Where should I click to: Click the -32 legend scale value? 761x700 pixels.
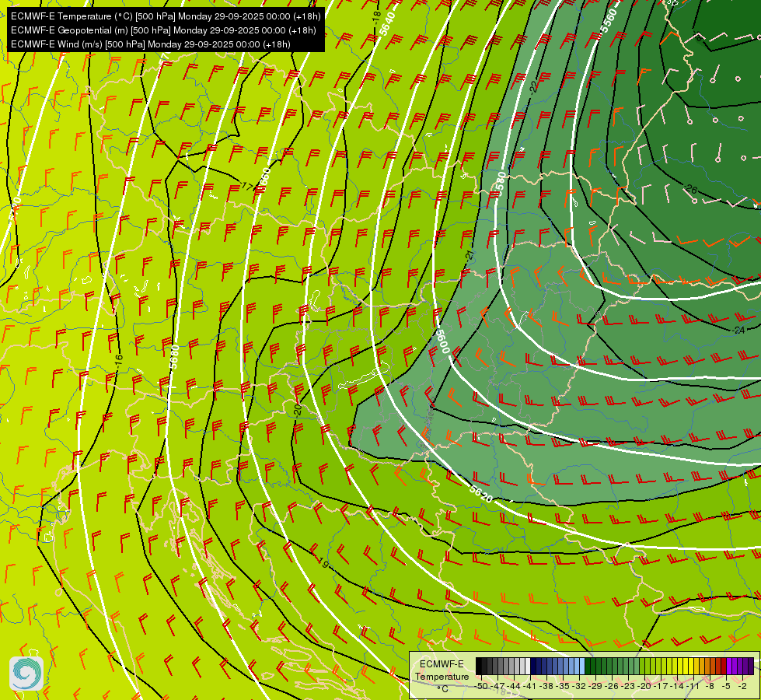tap(579, 686)
